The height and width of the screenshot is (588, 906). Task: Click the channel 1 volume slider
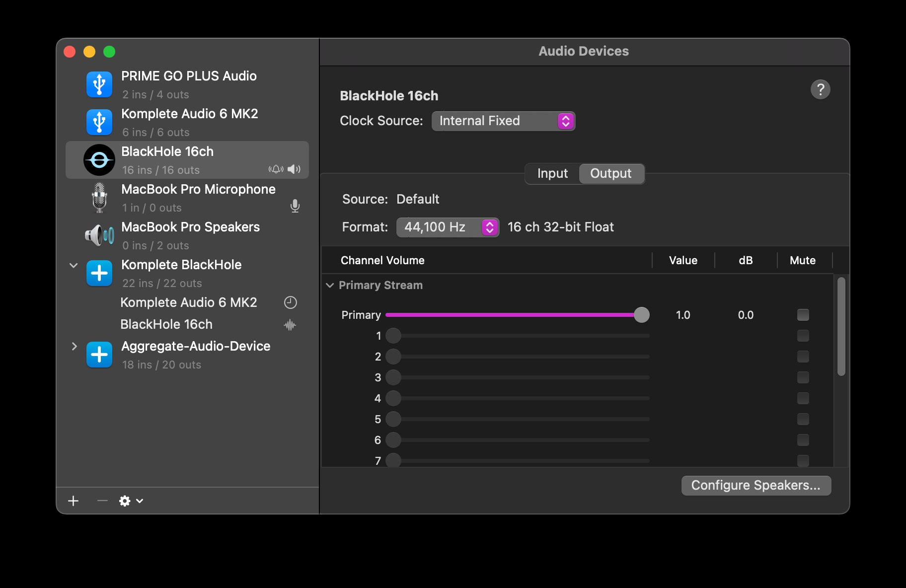click(517, 336)
